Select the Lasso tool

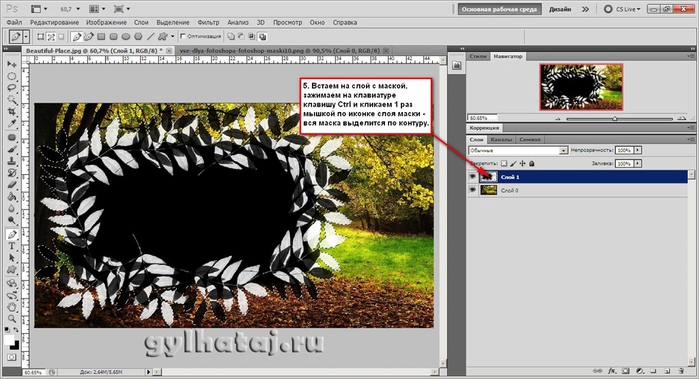coord(12,88)
